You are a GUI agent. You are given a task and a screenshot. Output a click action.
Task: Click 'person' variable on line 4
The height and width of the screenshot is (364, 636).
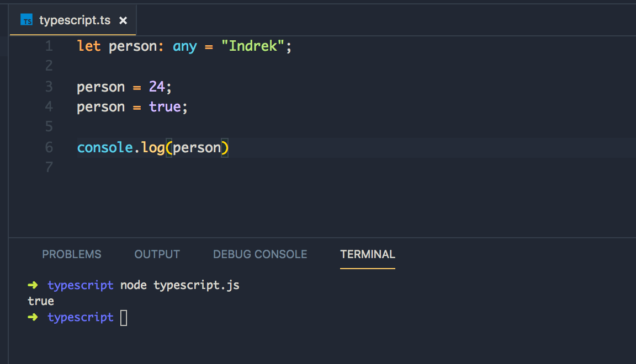click(101, 108)
